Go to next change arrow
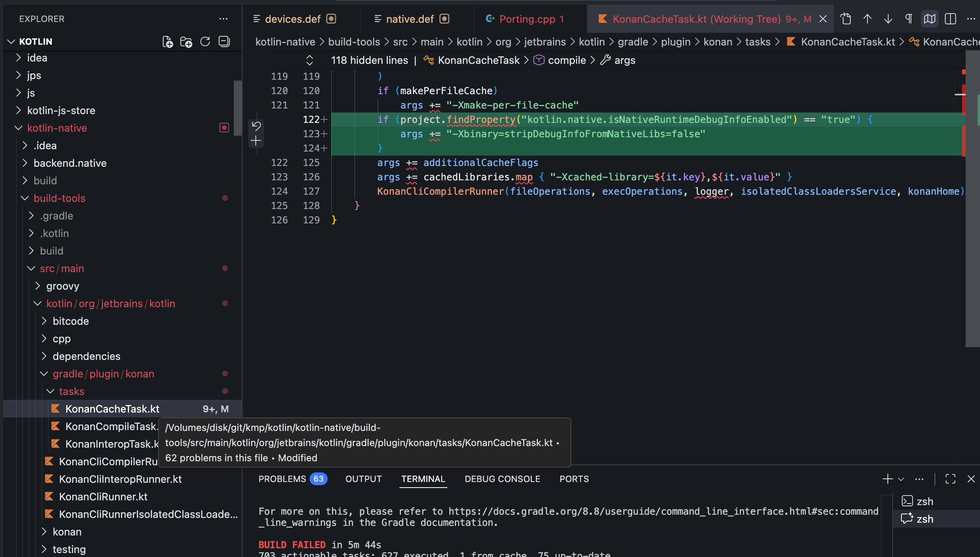The width and height of the screenshot is (980, 557). point(888,19)
